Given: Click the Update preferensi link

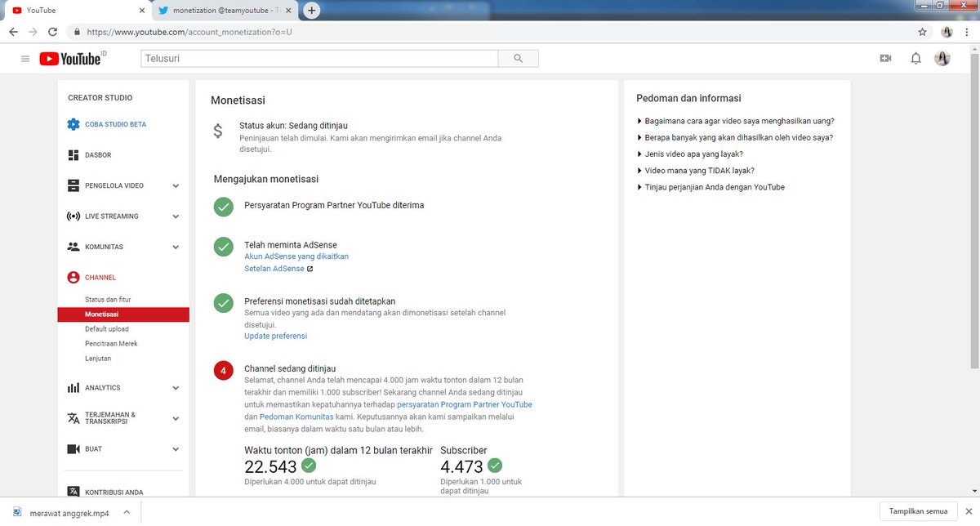Looking at the screenshot, I should [x=276, y=336].
